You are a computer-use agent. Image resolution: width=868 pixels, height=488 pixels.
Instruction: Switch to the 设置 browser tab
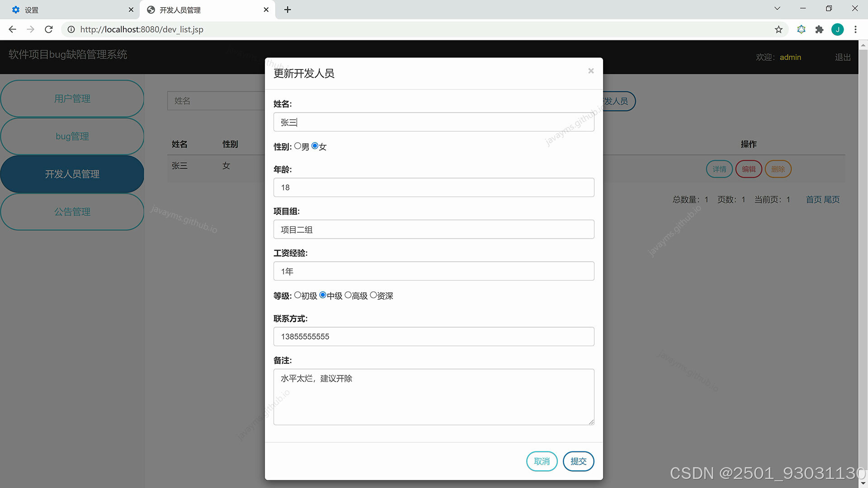70,9
